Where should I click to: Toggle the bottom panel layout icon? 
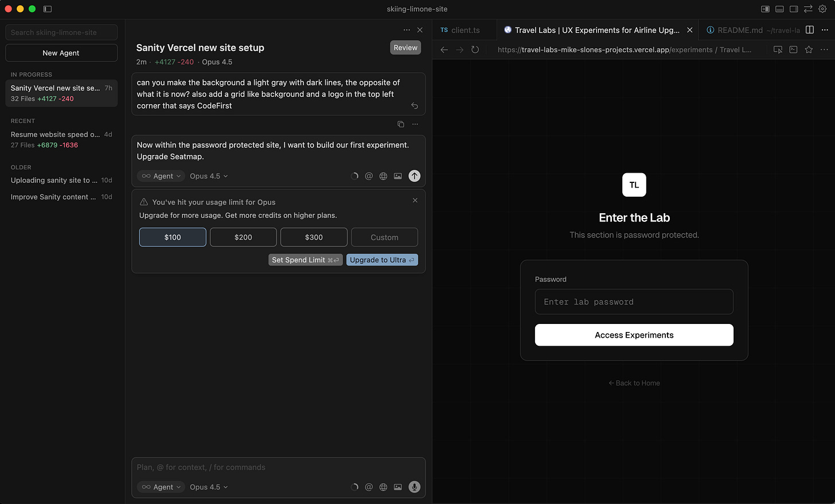(779, 9)
